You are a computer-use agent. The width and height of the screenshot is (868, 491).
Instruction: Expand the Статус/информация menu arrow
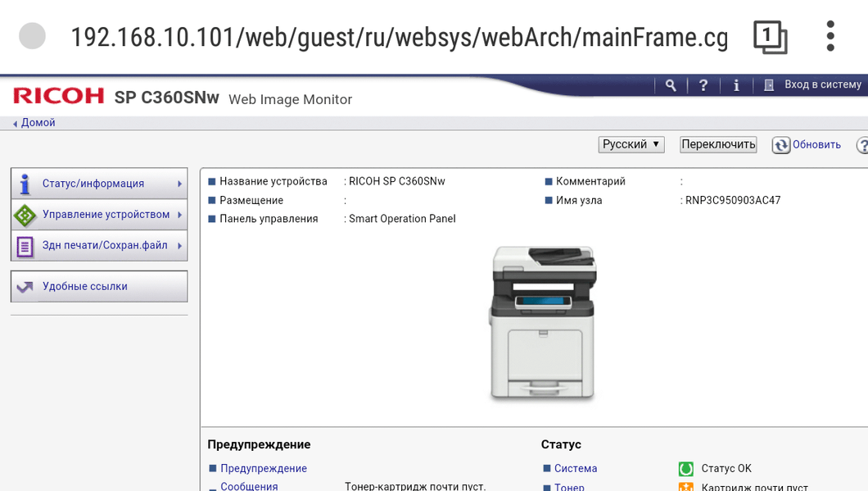(180, 184)
